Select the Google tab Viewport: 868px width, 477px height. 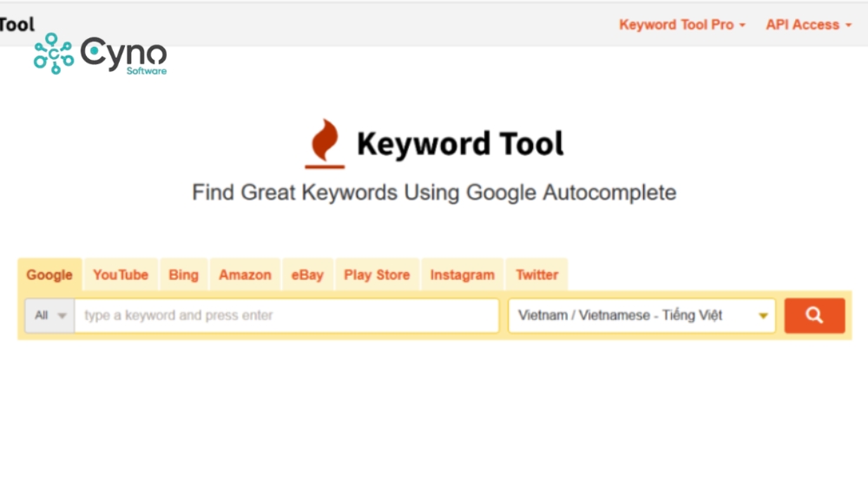point(49,275)
